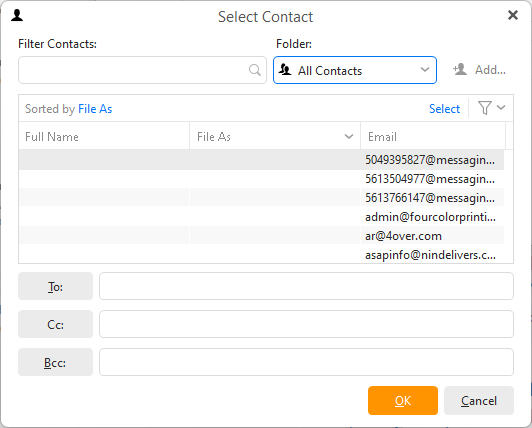This screenshot has height=428, width=532.
Task: Click the search magnifier icon in Filter Contacts
Action: click(254, 70)
